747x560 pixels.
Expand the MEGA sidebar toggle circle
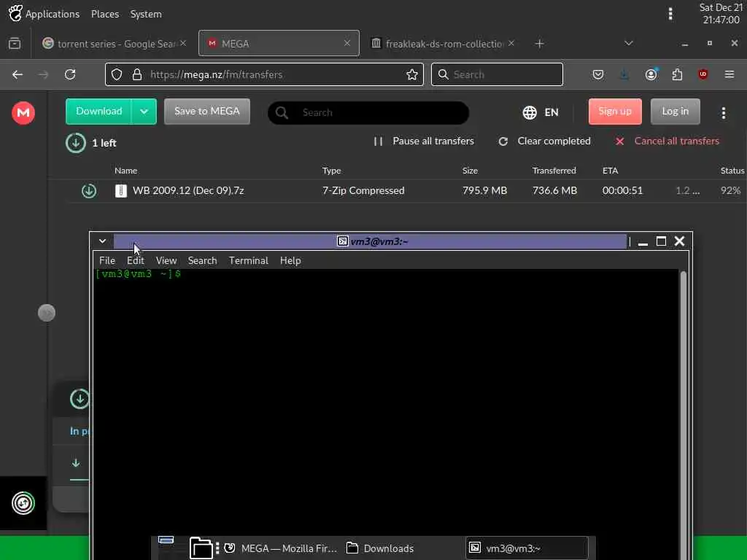(x=47, y=313)
